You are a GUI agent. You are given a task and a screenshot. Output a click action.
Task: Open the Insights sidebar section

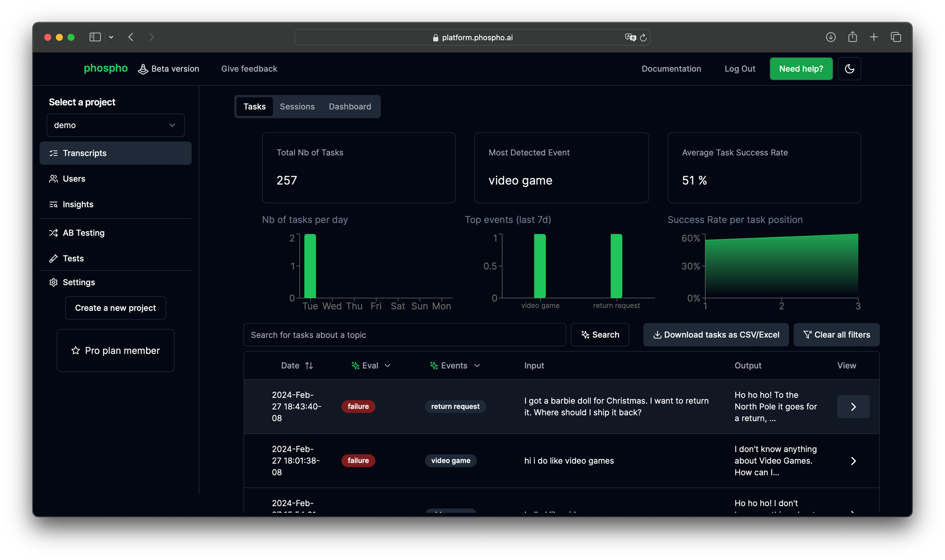tap(78, 204)
